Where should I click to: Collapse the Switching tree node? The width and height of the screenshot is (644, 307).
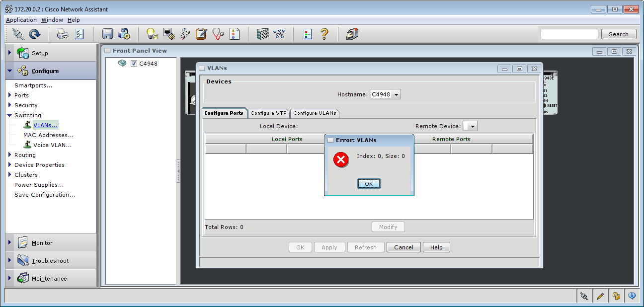(x=9, y=115)
